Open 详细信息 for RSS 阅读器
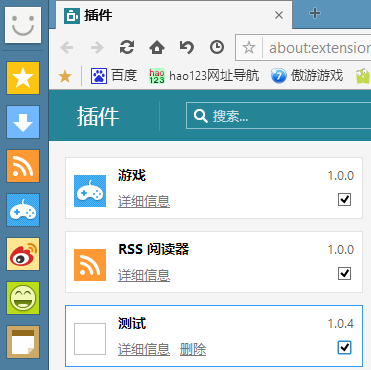The width and height of the screenshot is (371, 370). tap(144, 275)
